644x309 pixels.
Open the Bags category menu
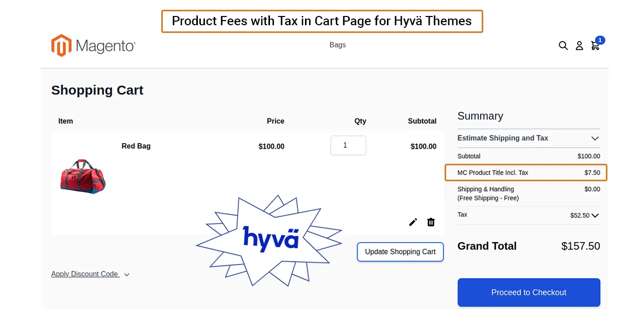click(x=337, y=45)
